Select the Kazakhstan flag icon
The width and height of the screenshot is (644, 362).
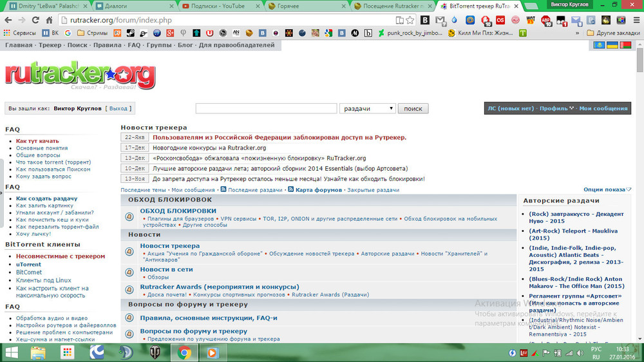coord(599,45)
